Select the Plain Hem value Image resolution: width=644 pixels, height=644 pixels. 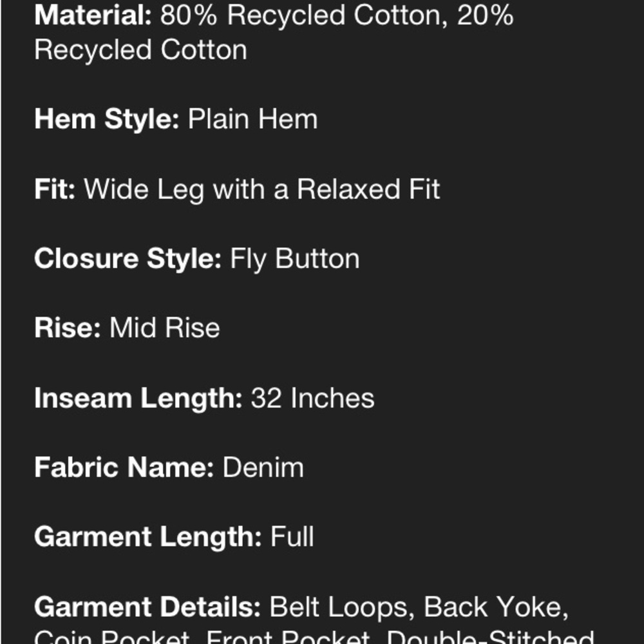tap(252, 120)
